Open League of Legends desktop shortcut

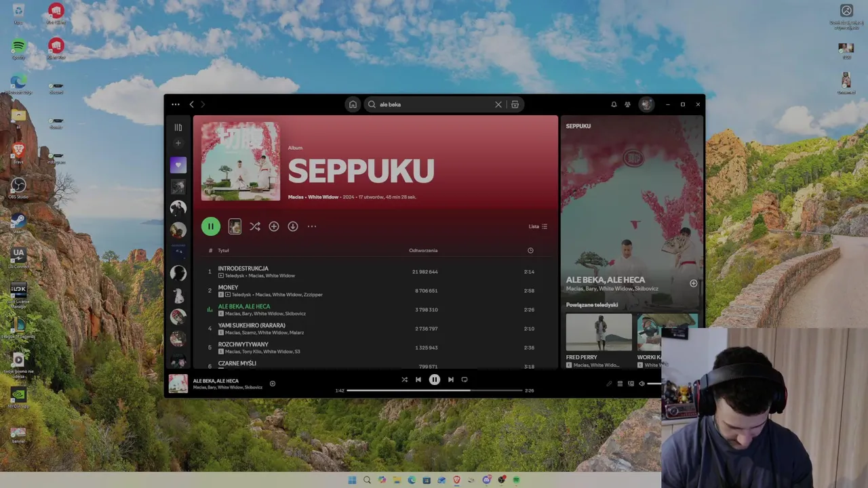(18, 328)
